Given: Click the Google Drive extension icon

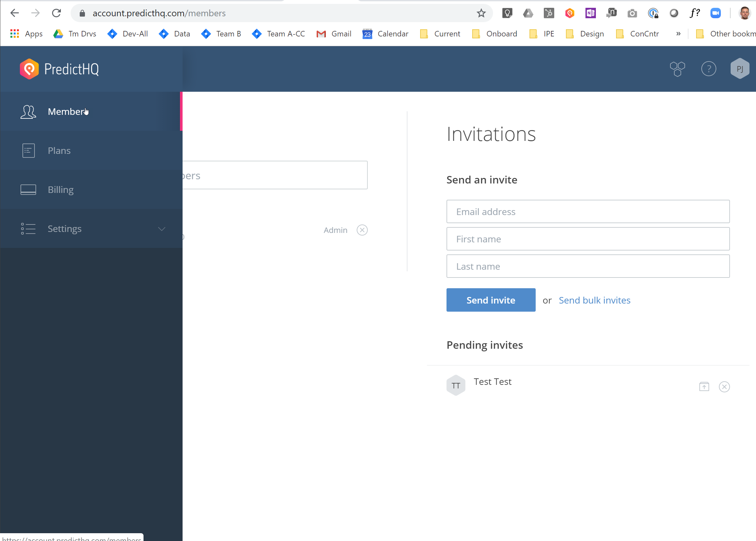Looking at the screenshot, I should click(x=528, y=13).
